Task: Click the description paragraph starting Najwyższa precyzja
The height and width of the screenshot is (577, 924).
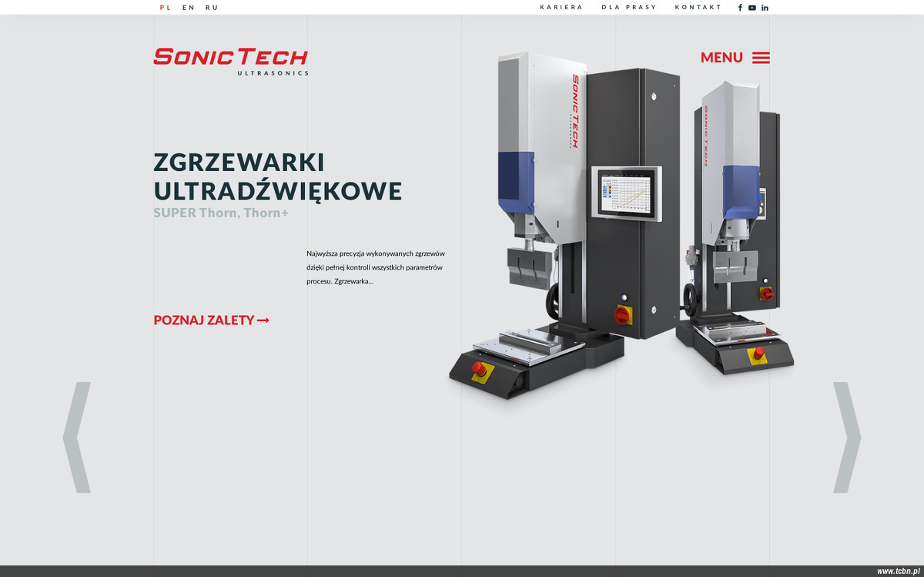Action: (376, 267)
